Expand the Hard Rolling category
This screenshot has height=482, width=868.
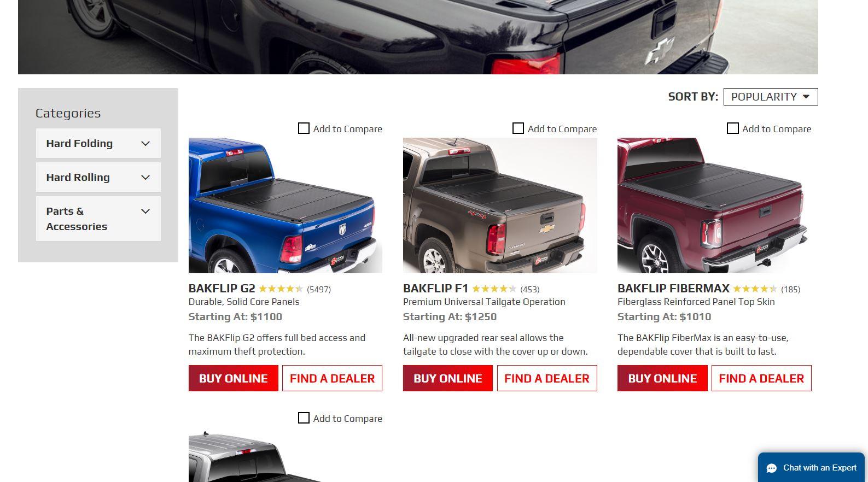coord(98,178)
